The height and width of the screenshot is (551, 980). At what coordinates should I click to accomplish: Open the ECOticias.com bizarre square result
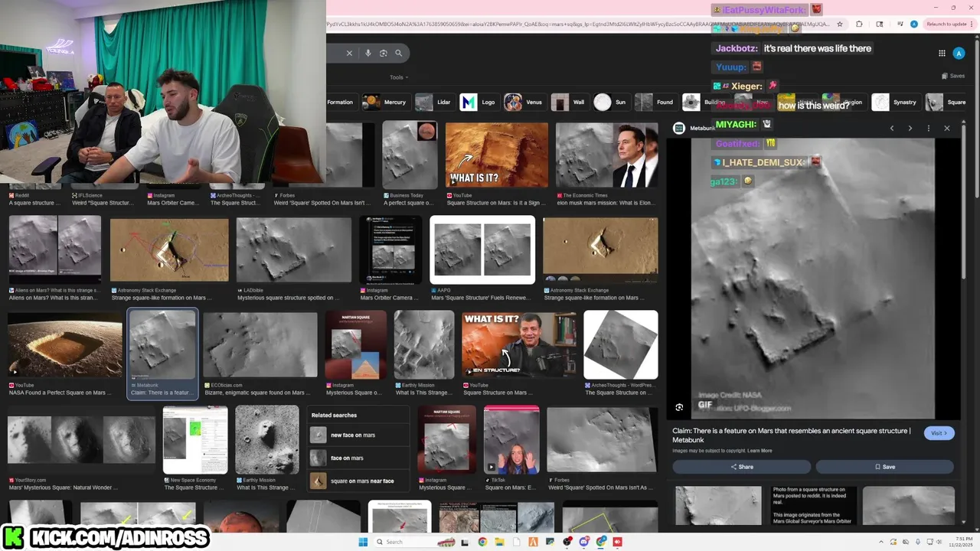point(260,345)
